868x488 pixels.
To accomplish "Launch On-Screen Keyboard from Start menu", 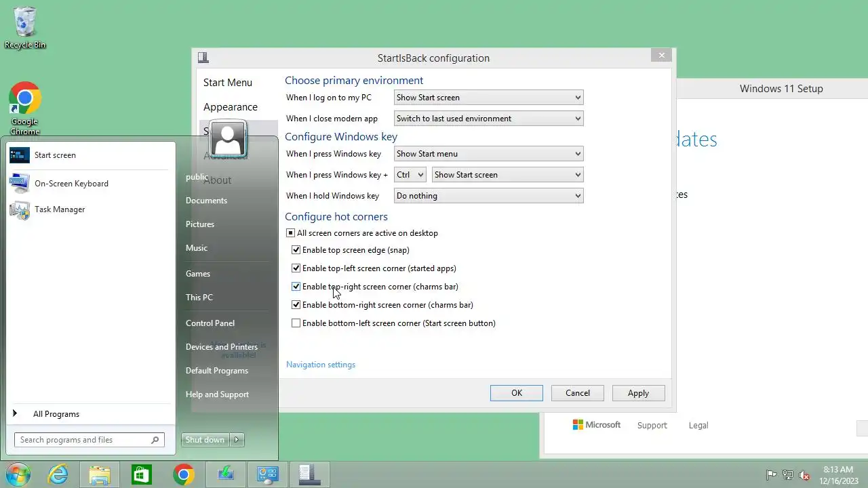I will [x=91, y=184].
